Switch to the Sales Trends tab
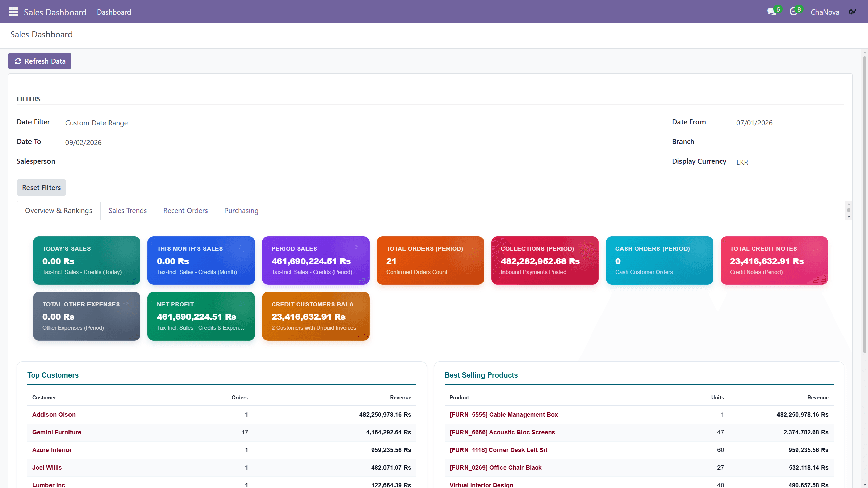The image size is (868, 488). 127,210
